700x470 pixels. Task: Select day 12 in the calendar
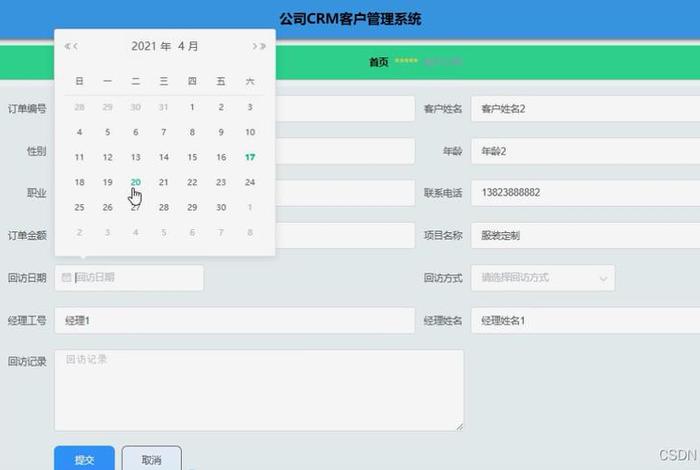click(x=108, y=157)
